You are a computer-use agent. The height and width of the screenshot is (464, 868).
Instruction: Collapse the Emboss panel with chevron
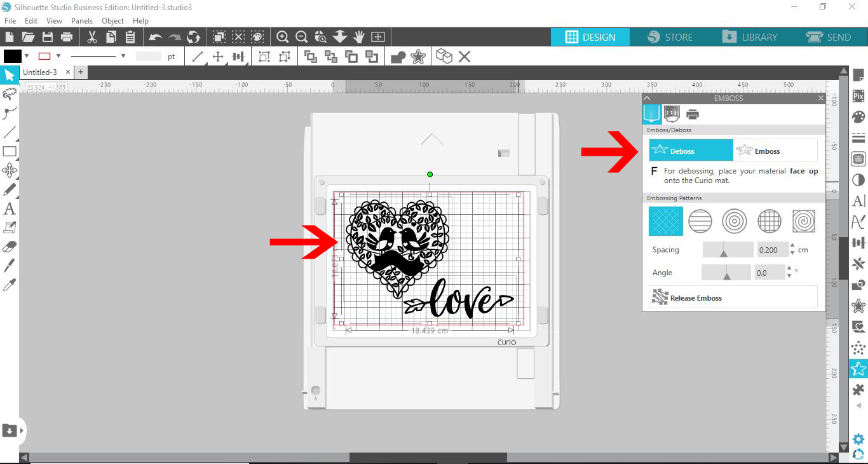(x=647, y=98)
